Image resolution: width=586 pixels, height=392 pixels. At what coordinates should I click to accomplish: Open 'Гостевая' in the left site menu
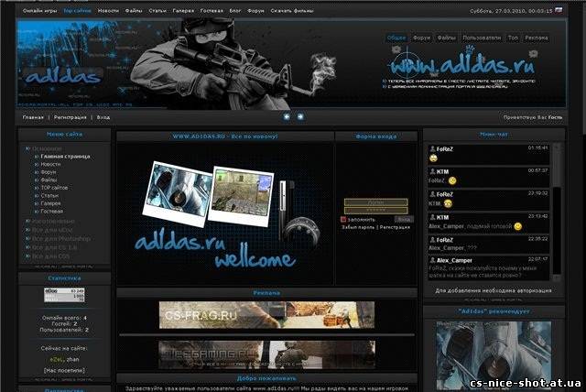[51, 212]
